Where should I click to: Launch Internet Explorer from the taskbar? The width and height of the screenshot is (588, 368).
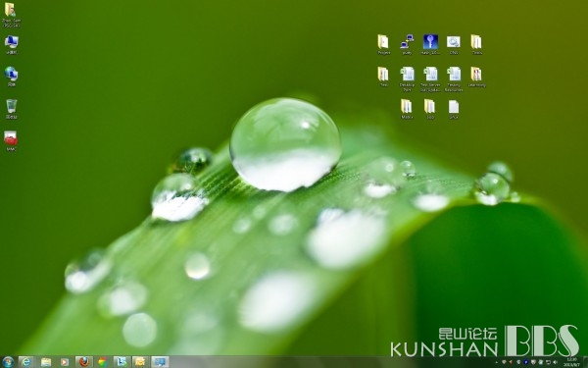[x=26, y=362]
